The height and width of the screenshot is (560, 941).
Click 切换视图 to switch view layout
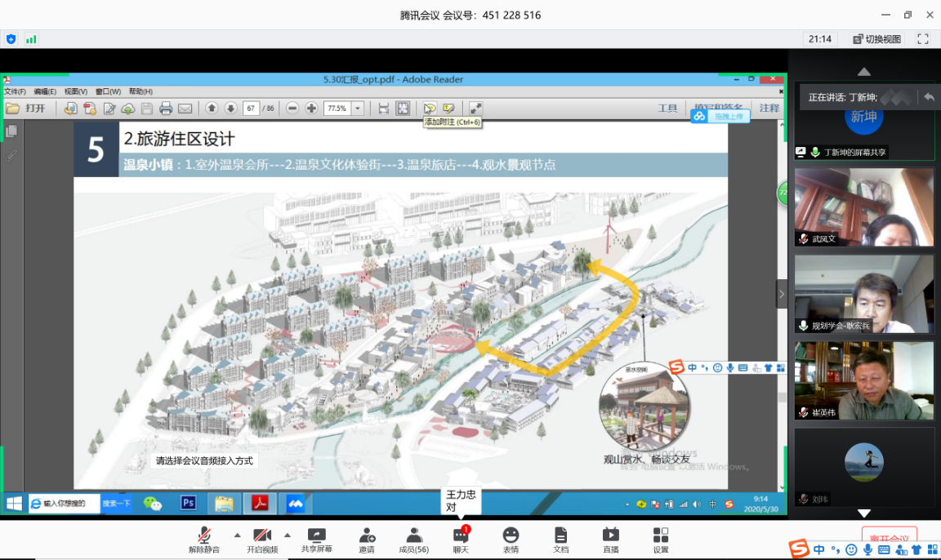pos(876,39)
